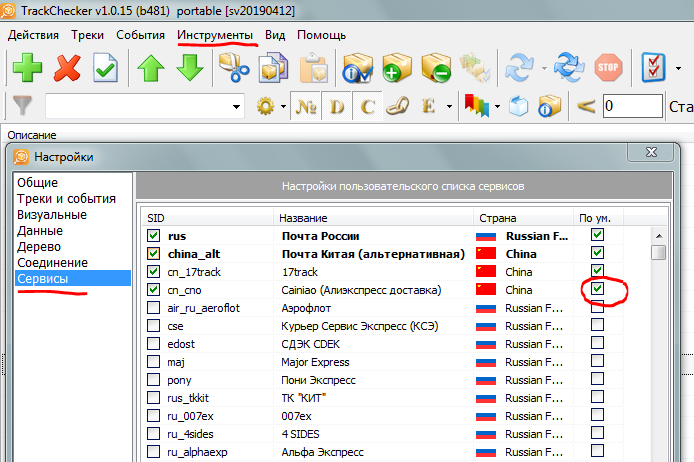The width and height of the screenshot is (694, 462).
Task: Open the dropdown arrow next to refresh icon
Action: tap(544, 69)
